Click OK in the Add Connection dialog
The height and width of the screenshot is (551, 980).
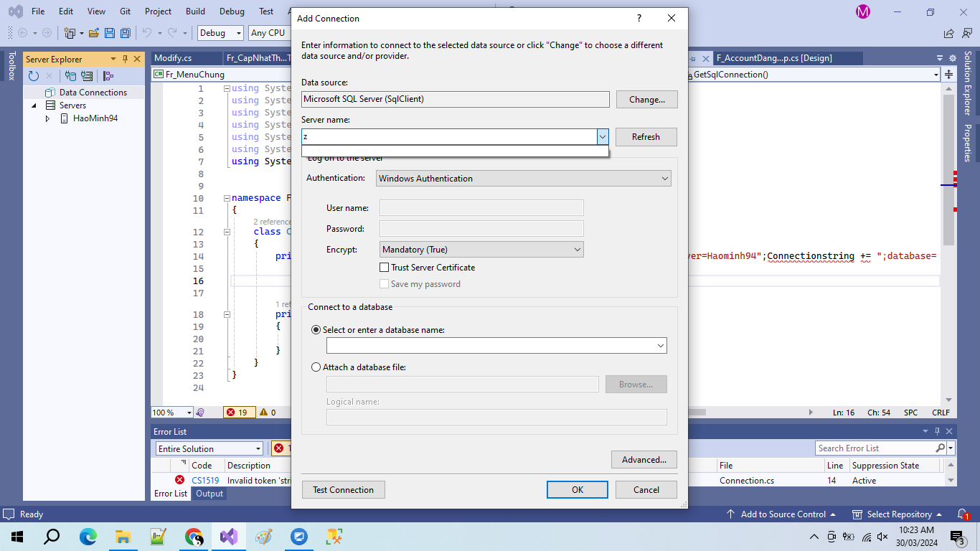click(578, 490)
